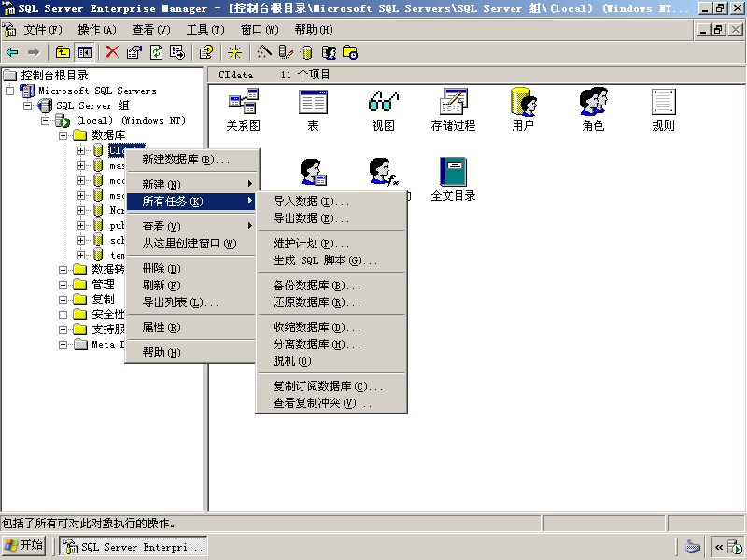This screenshot has height=560, width=747.
Task: Open the 全文目录 full-text catalog icon
Action: click(453, 179)
